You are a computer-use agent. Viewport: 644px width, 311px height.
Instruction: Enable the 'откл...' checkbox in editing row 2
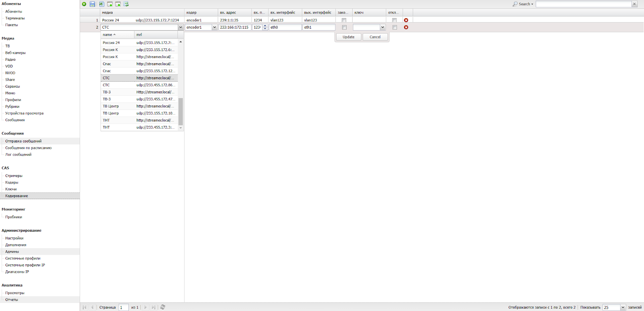[x=394, y=27]
